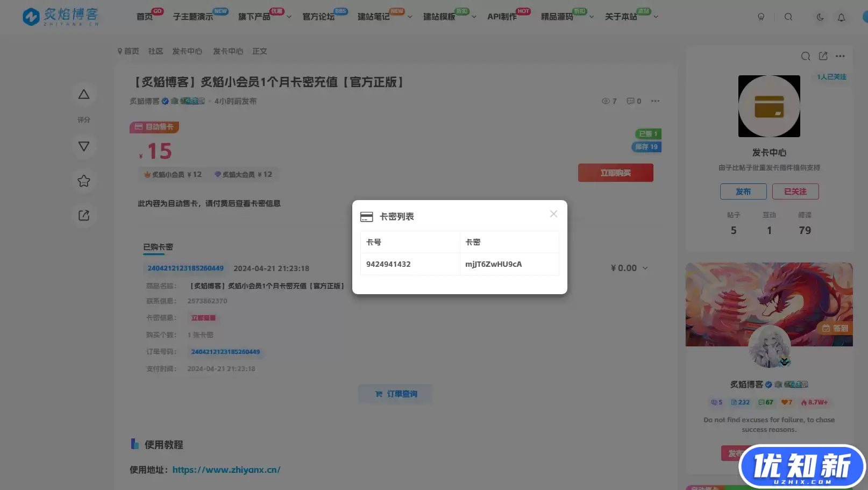Favorite the post with the star icon
868x490 pixels.
[x=84, y=181]
